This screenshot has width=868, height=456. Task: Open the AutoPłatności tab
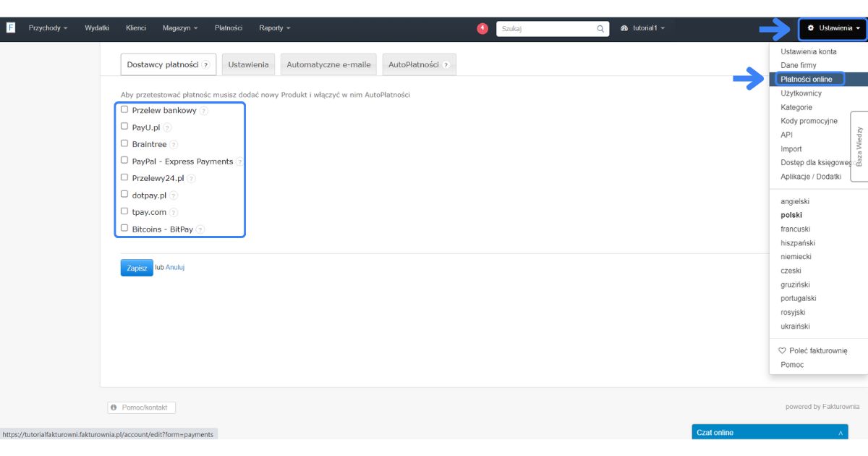point(420,64)
